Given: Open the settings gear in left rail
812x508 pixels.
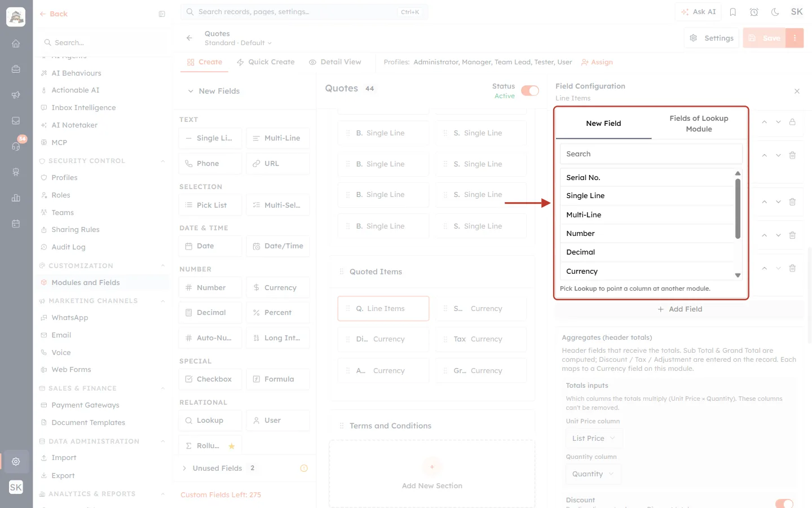Looking at the screenshot, I should pyautogui.click(x=16, y=461).
